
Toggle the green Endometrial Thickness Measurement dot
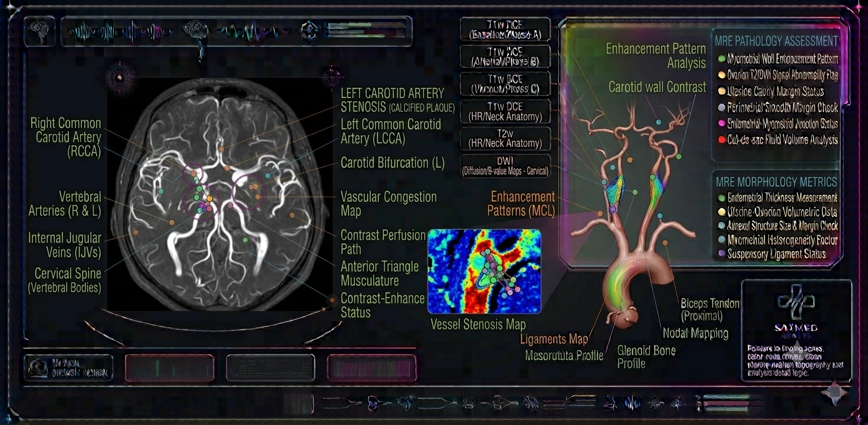pos(722,198)
